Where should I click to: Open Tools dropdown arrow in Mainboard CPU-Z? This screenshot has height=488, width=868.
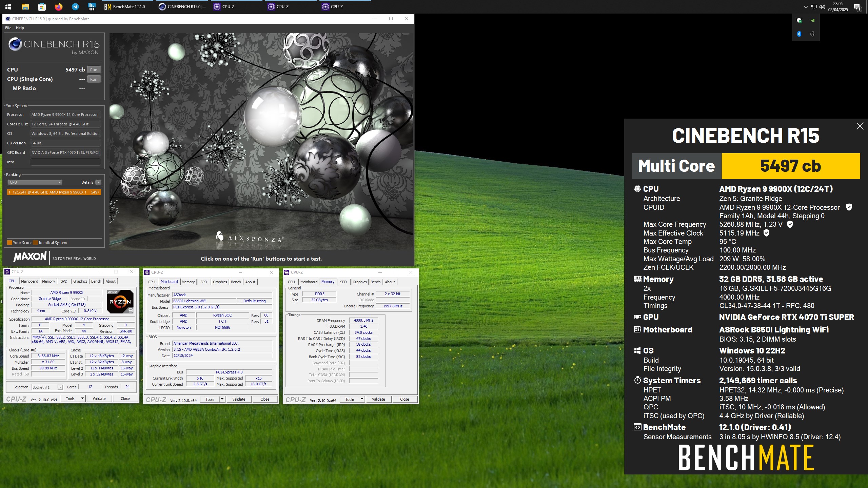[x=222, y=399]
